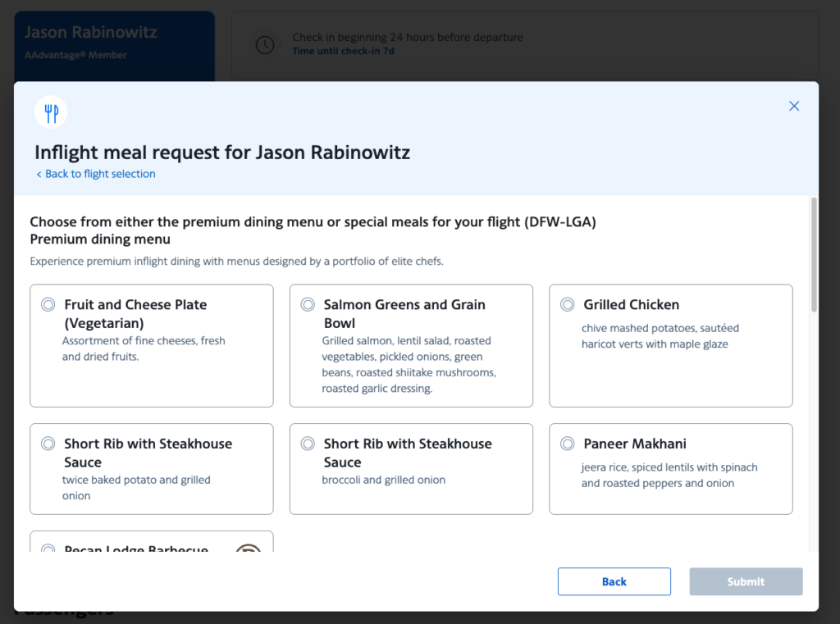Select Short Rib with broccoli and grilled onion
Viewport: 840px width, 624px height.
[307, 443]
